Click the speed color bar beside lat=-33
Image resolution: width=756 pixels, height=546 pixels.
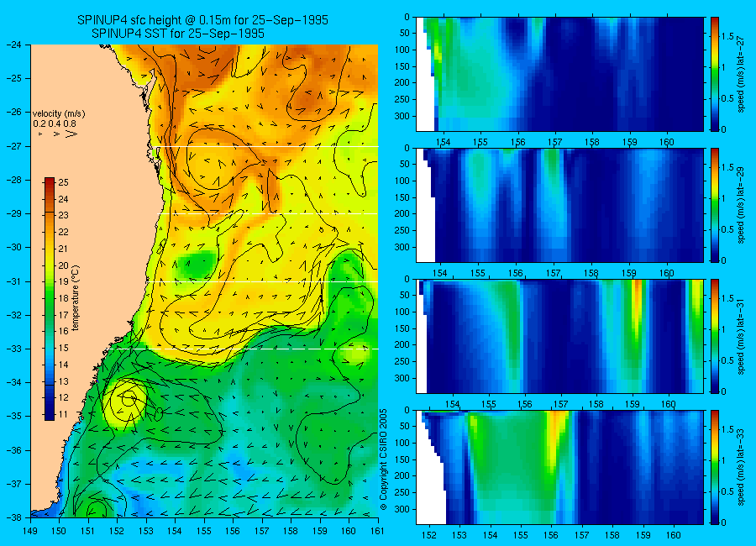715,467
